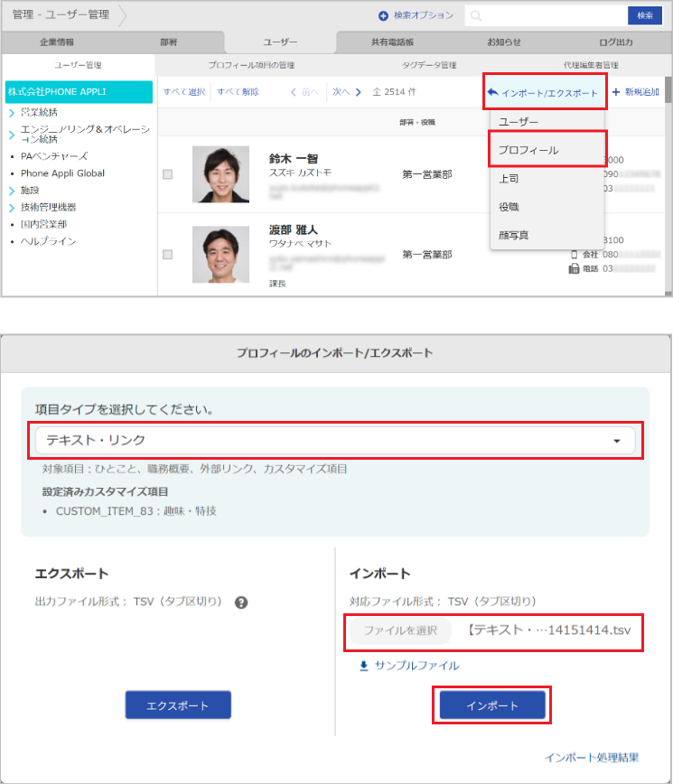
Task: Click the 新規追加 link
Action: coord(642,92)
